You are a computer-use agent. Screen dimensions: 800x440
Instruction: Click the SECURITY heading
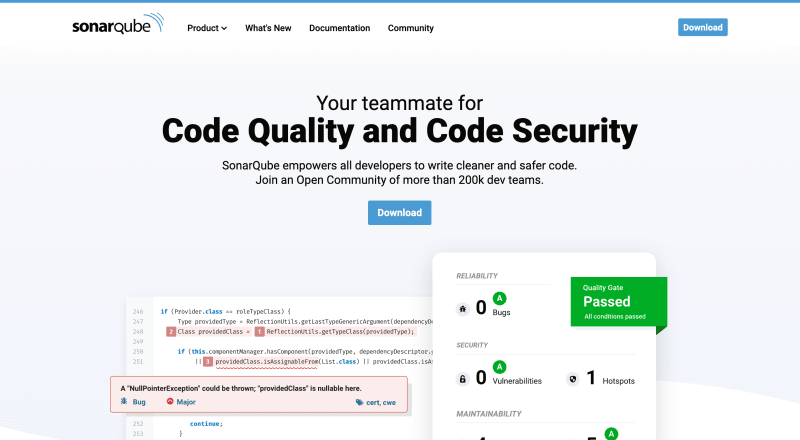tap(472, 345)
